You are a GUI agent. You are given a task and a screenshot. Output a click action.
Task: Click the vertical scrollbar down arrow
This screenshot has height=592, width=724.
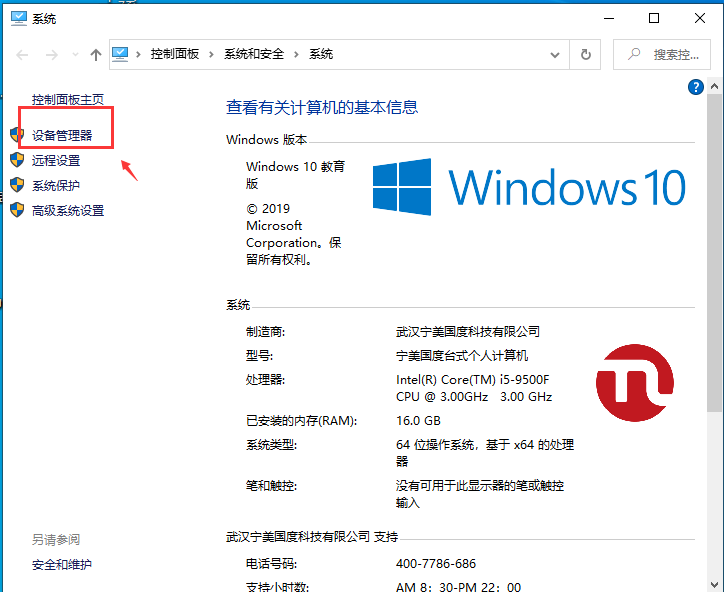pyautogui.click(x=714, y=585)
